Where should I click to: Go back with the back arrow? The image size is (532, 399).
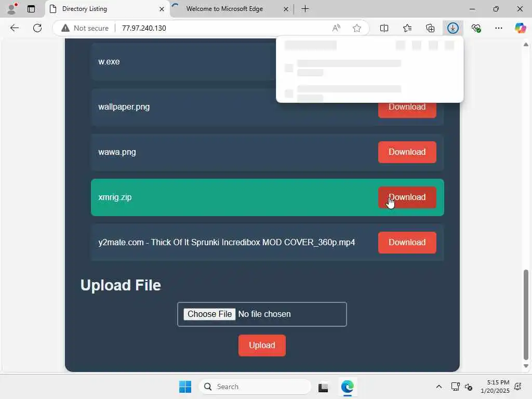pyautogui.click(x=14, y=28)
